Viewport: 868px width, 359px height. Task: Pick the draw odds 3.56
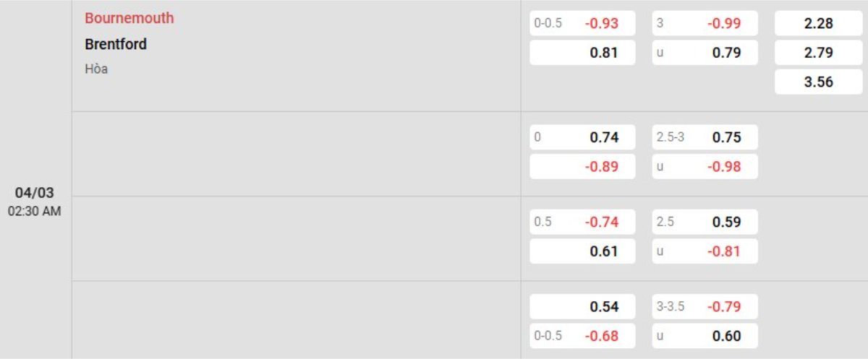pos(818,82)
